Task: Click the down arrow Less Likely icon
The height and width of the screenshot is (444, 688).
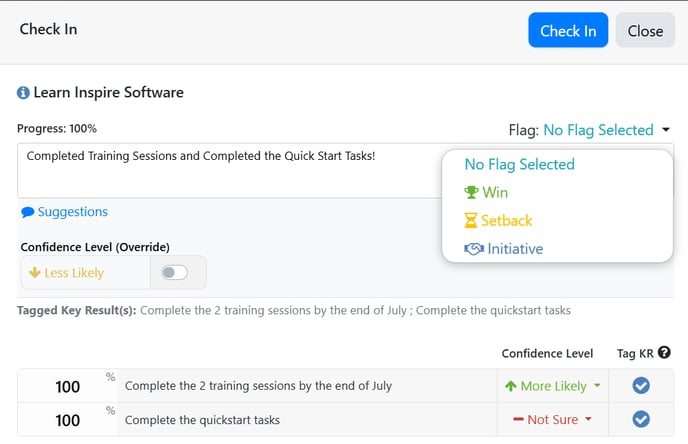Action: click(x=34, y=272)
